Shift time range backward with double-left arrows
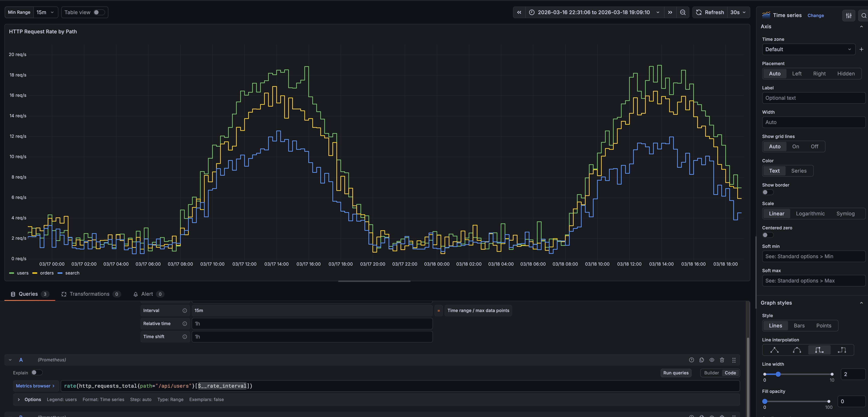This screenshot has height=417, width=868. point(519,13)
